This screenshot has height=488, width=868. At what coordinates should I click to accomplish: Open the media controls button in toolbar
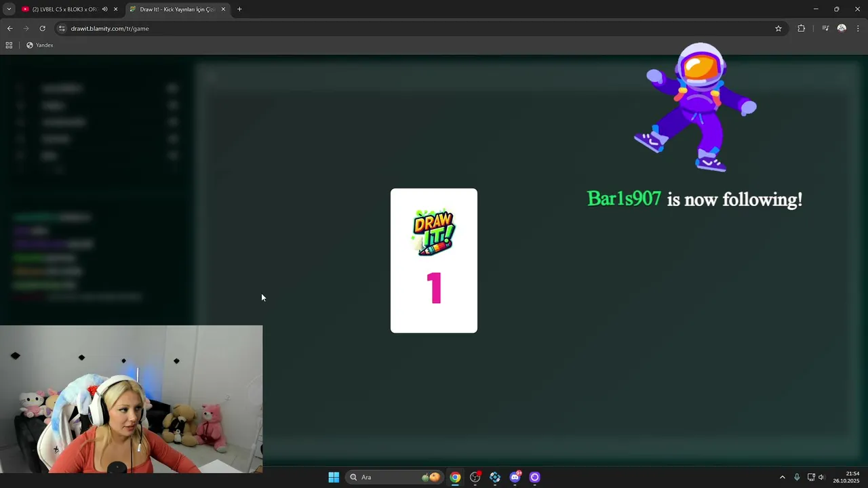tap(825, 28)
